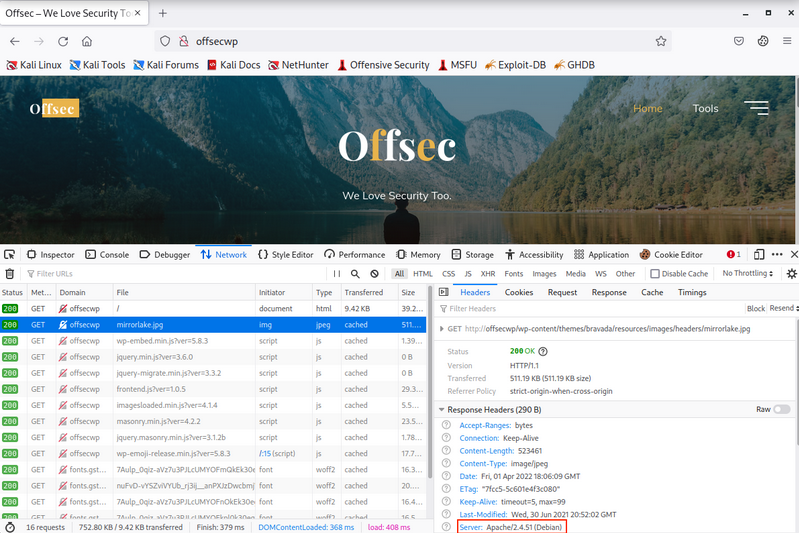
Task: Click the Tools link on the website
Action: (705, 108)
